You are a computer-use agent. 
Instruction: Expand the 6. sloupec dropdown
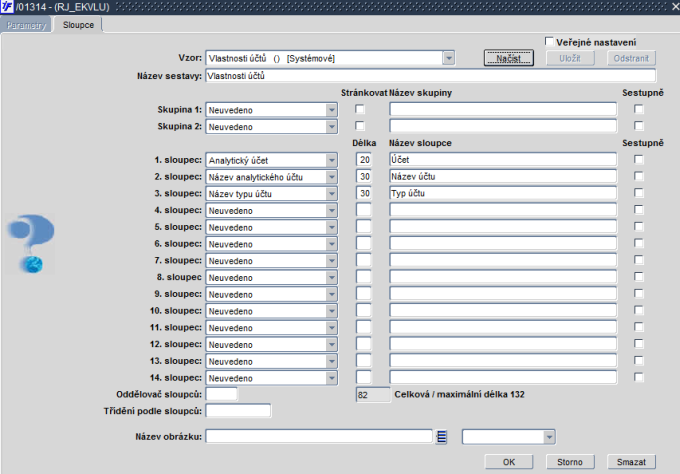[x=331, y=244]
